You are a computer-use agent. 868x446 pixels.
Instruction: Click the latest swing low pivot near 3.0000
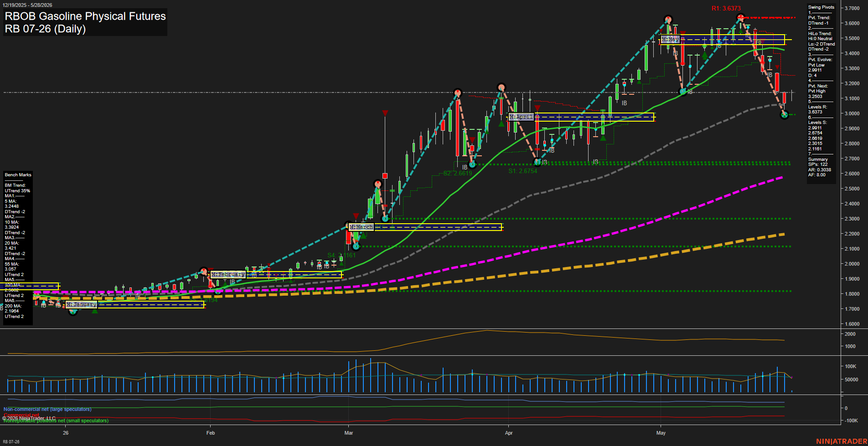pos(784,115)
